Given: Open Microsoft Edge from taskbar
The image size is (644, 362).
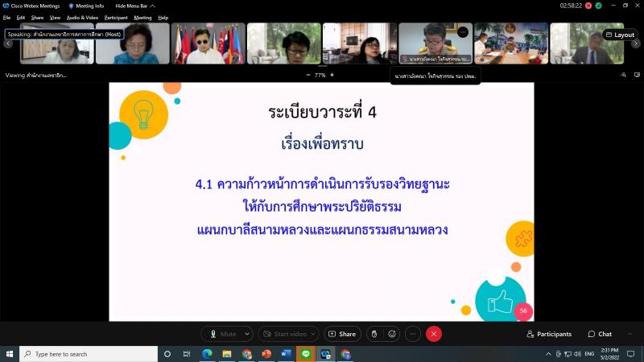Looking at the screenshot, I should [x=207, y=354].
